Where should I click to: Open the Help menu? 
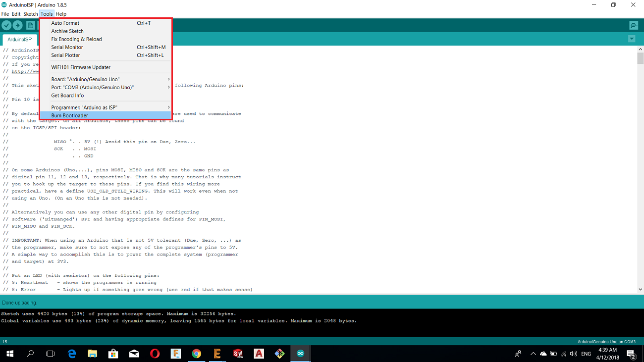click(x=61, y=14)
